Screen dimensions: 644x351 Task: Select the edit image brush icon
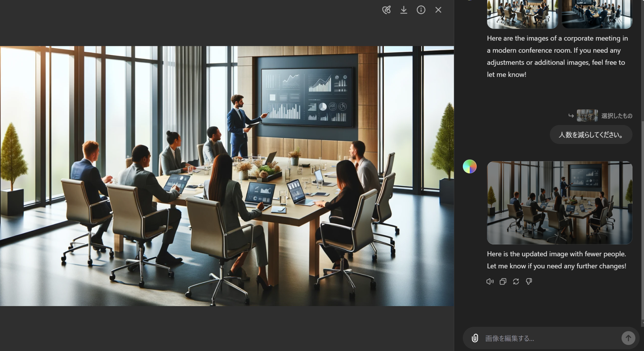pos(386,10)
